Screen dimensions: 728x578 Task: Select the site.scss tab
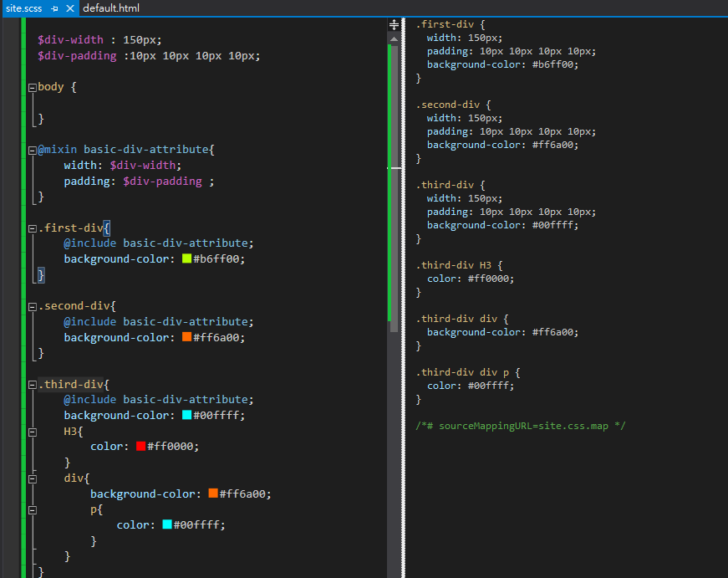[x=23, y=8]
